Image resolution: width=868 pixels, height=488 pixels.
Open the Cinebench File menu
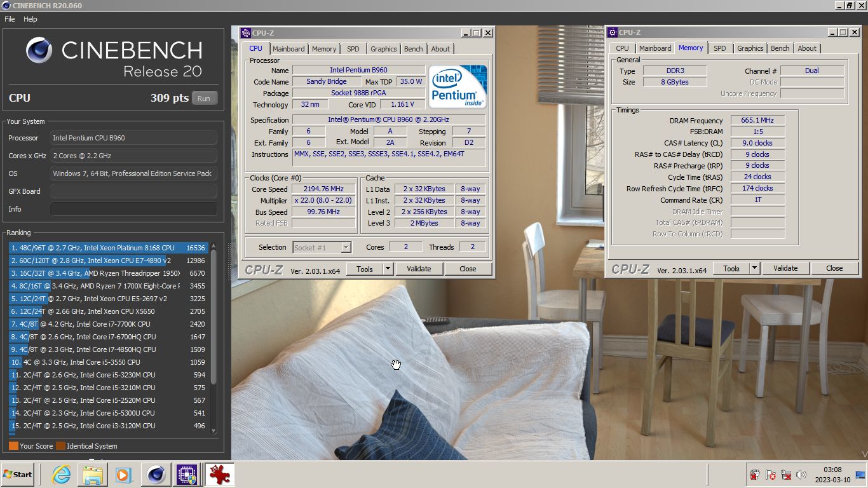pos(10,19)
